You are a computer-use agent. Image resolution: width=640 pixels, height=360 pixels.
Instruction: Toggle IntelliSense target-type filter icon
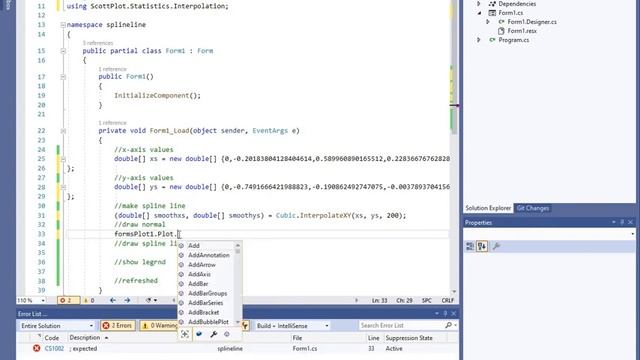click(x=185, y=334)
